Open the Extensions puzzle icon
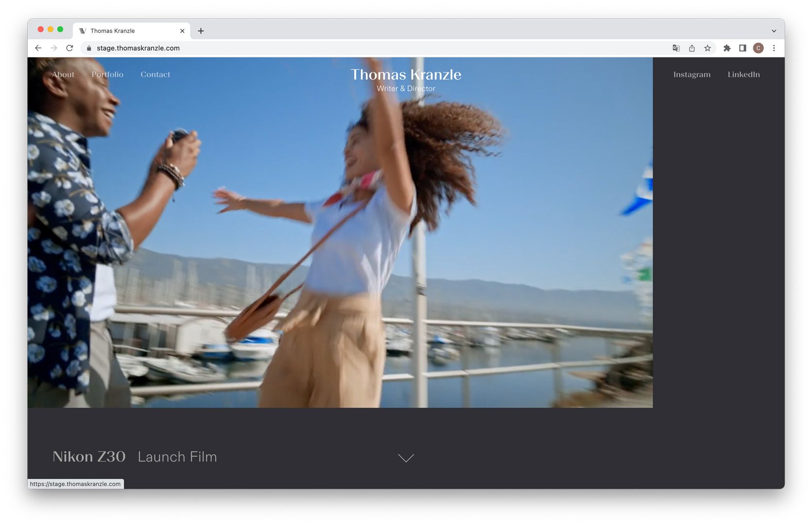This screenshot has height=525, width=812. [727, 48]
